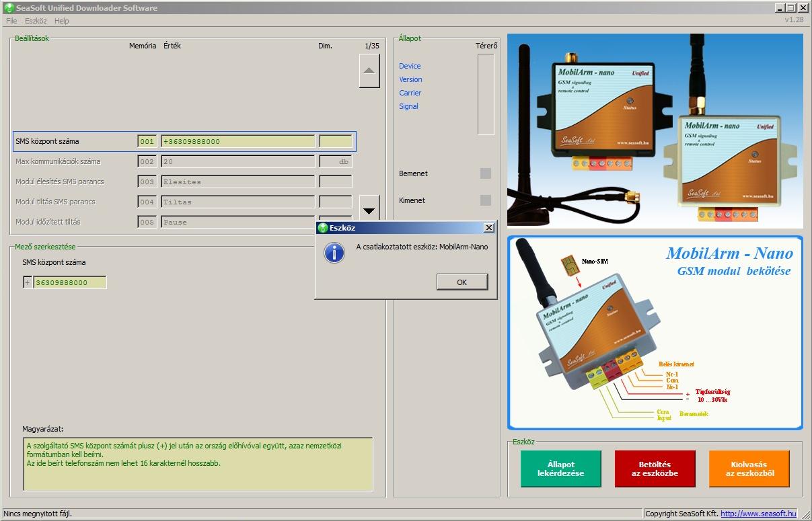Click memory address 004 cell

[147, 202]
